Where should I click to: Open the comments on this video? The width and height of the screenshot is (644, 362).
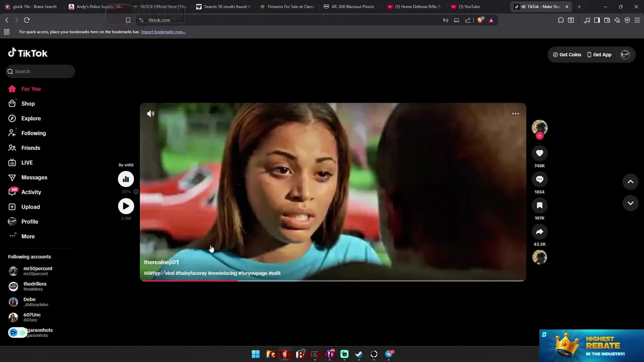[x=539, y=179]
